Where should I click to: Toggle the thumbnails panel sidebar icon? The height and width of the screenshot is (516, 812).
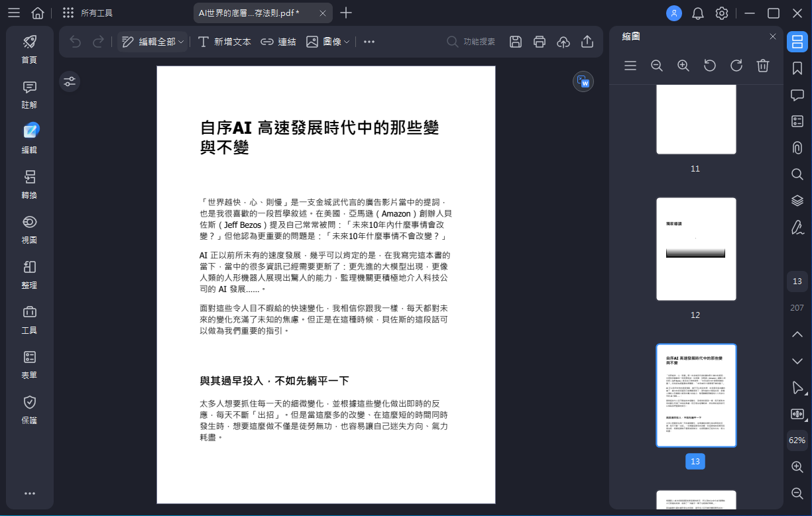[x=797, y=42]
